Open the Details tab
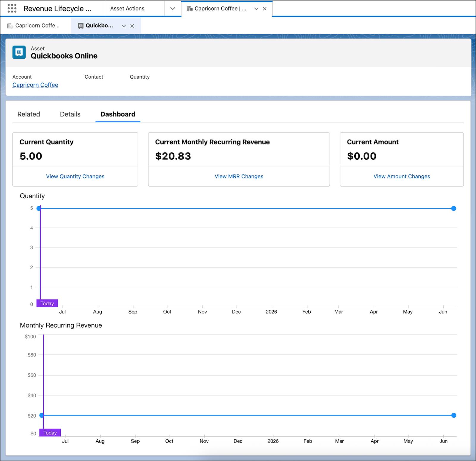 pos(70,114)
